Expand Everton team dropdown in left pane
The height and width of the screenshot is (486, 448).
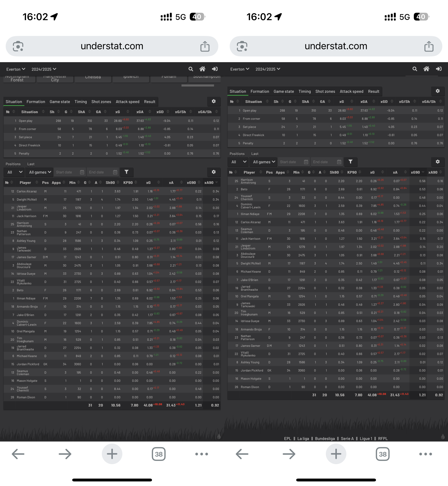coord(16,69)
